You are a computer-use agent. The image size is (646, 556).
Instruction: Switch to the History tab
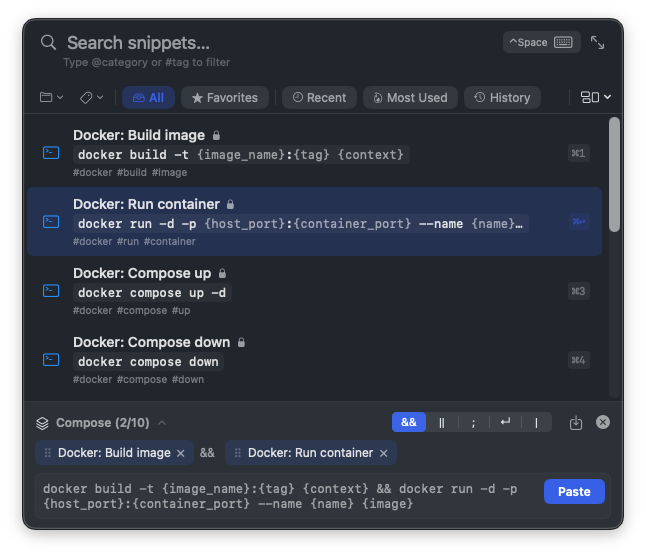point(502,98)
